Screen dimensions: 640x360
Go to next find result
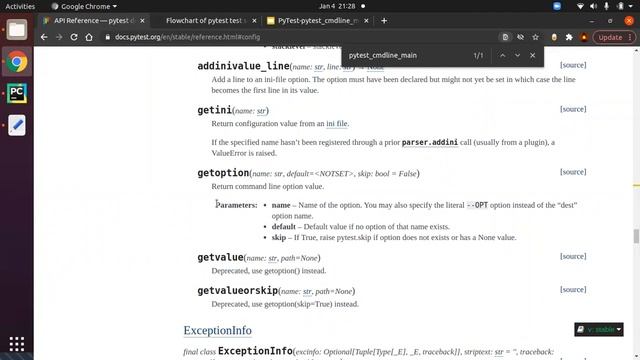[x=517, y=56]
